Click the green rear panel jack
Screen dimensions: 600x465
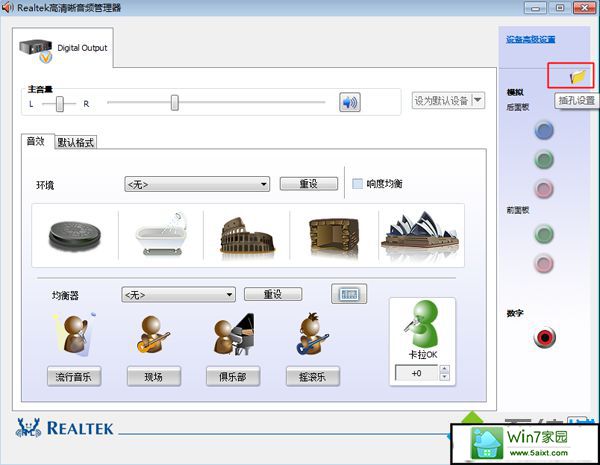click(x=544, y=160)
